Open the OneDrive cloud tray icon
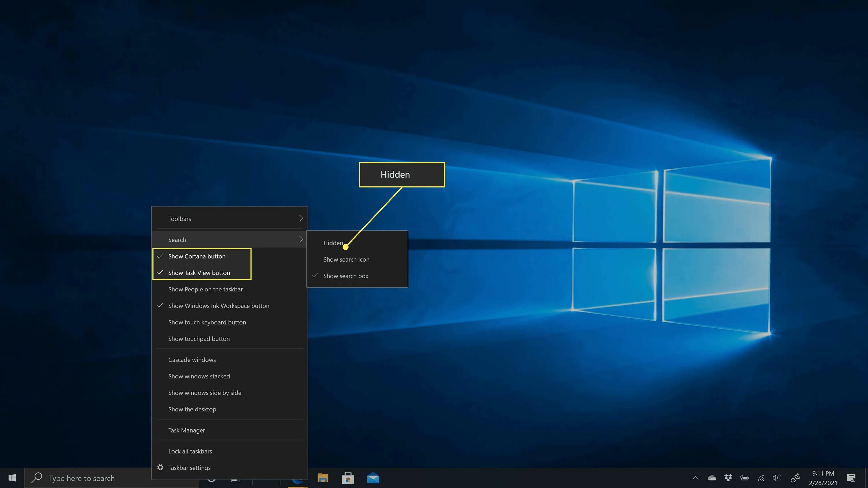 click(712, 478)
